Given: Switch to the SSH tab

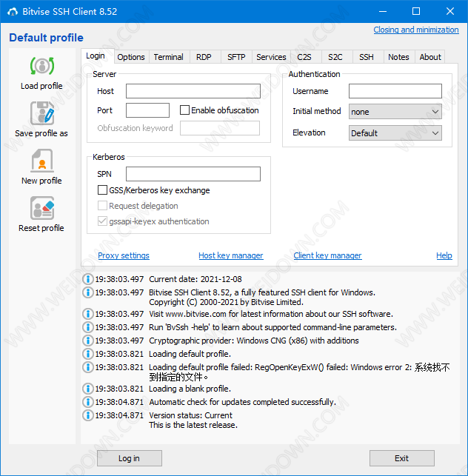Looking at the screenshot, I should 367,57.
